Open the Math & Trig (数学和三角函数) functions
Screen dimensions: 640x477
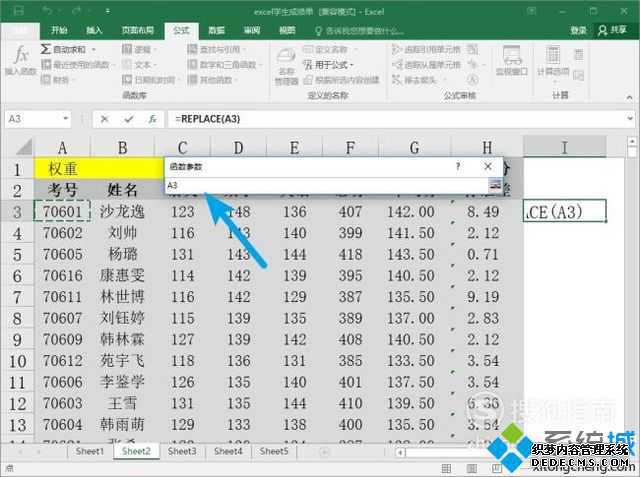tap(224, 64)
